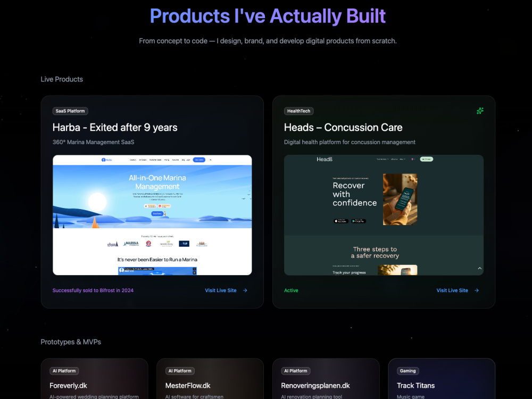The width and height of the screenshot is (532, 399).
Task: Click the Live Products section heading
Action: pos(62,79)
